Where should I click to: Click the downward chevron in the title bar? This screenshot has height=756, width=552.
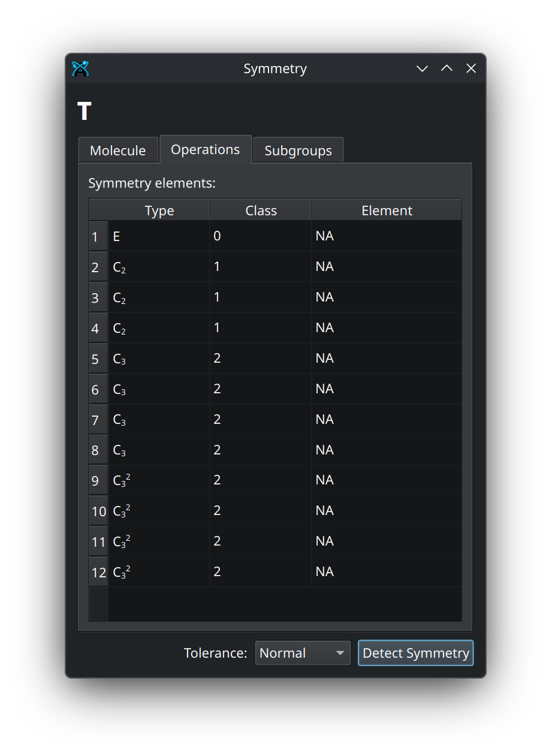click(x=422, y=69)
